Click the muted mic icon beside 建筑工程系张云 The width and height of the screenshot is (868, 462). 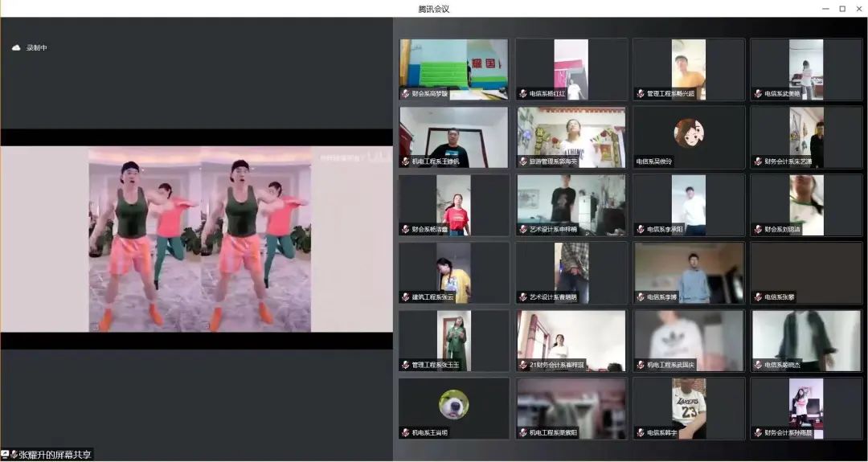[406, 297]
